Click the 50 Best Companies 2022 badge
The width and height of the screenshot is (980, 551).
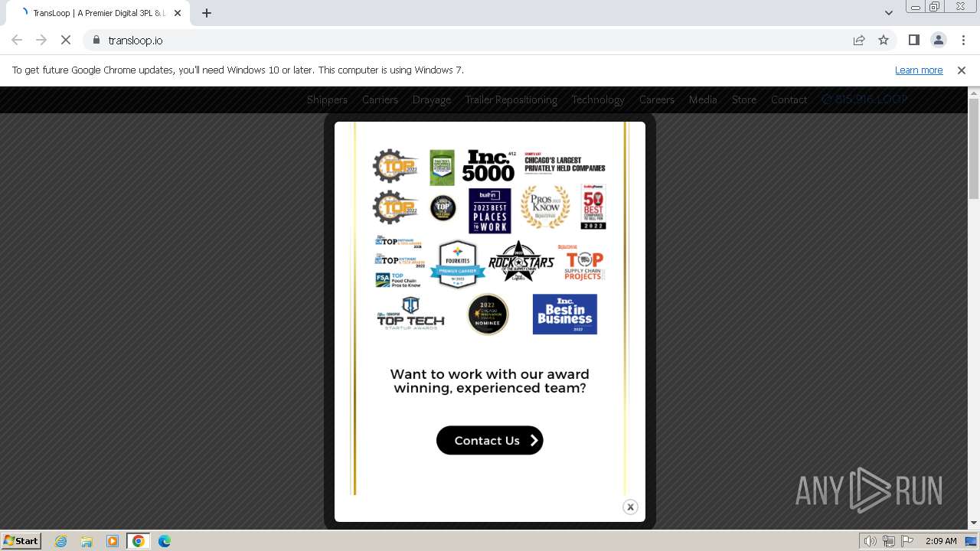(593, 207)
